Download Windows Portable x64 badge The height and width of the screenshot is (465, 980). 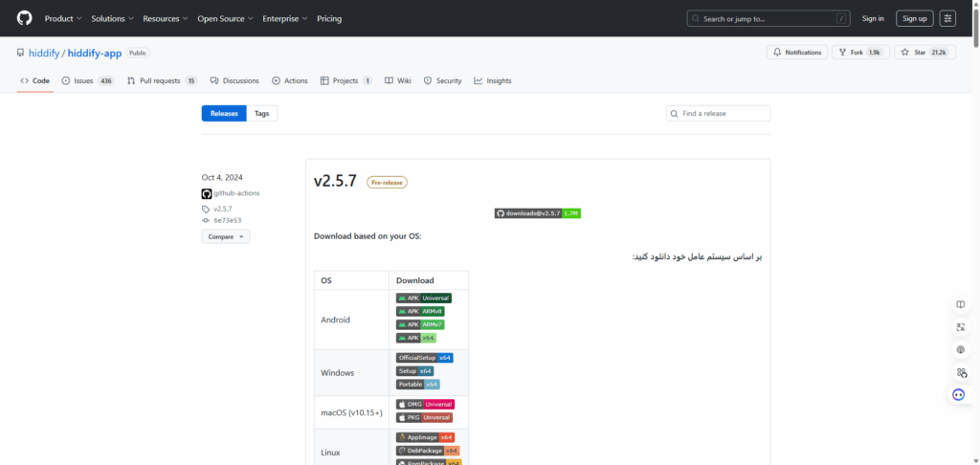[x=418, y=384]
